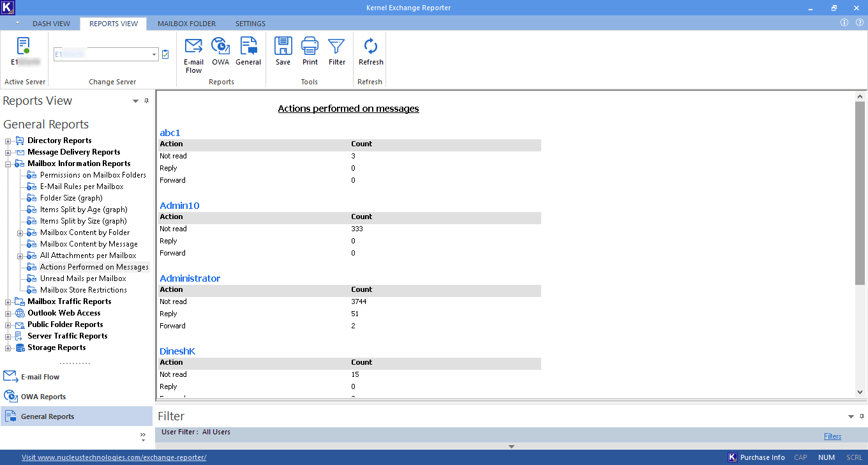The width and height of the screenshot is (868, 465).
Task: Click the abc1 mailbox heading
Action: tap(170, 133)
